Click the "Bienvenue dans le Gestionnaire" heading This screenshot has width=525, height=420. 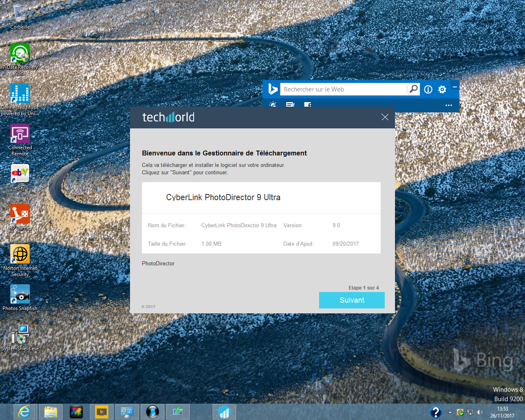click(x=224, y=153)
